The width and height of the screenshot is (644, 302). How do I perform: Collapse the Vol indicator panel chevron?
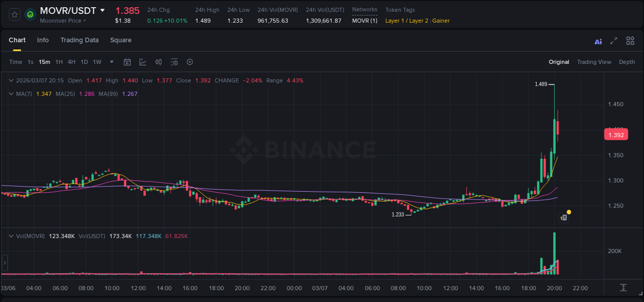pos(10,236)
